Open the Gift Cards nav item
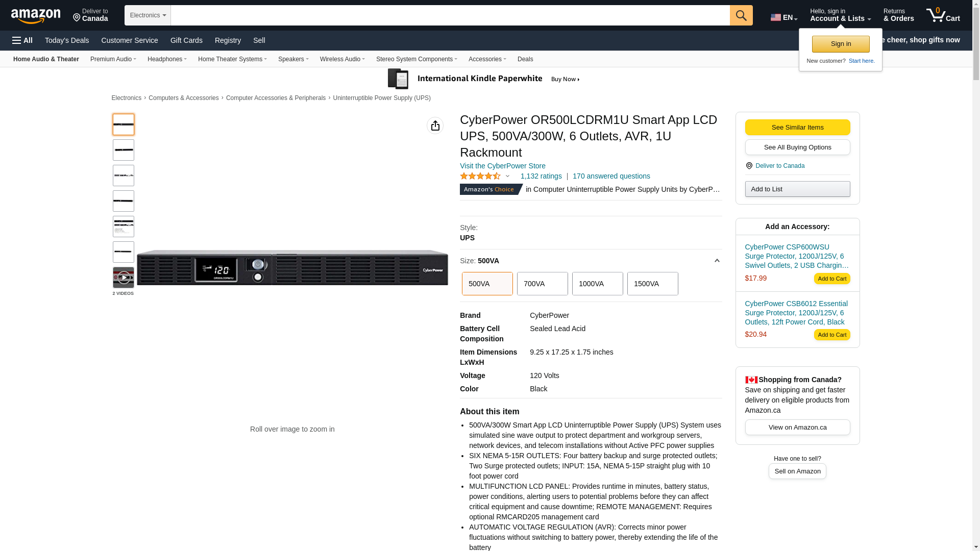980x551 pixels. pos(186,40)
